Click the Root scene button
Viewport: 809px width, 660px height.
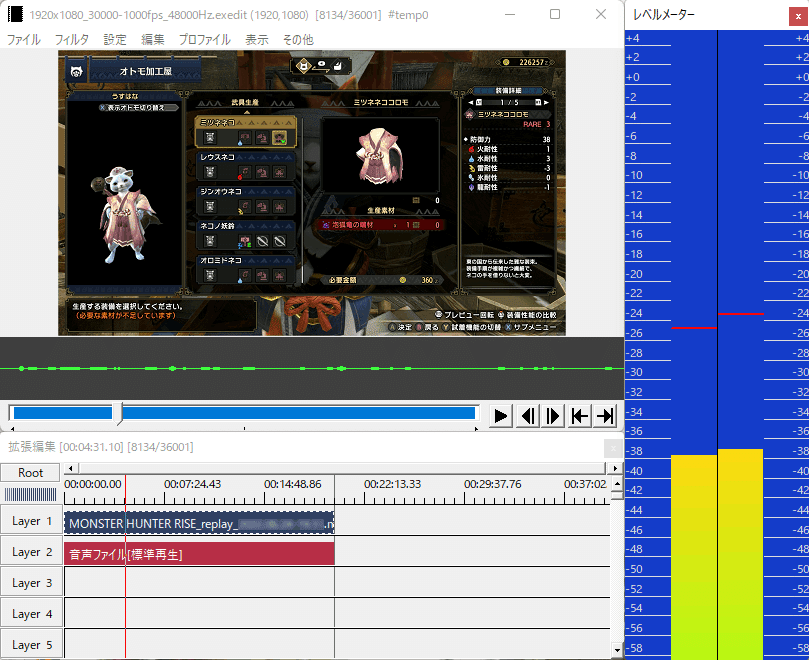pyautogui.click(x=30, y=473)
